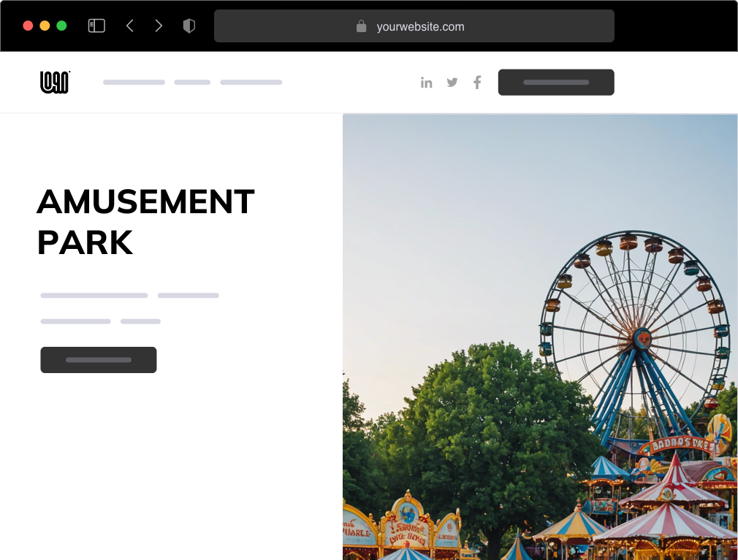Image resolution: width=738 pixels, height=560 pixels.
Task: Click the AMUSEMENT PARK heading
Action: [x=145, y=222]
